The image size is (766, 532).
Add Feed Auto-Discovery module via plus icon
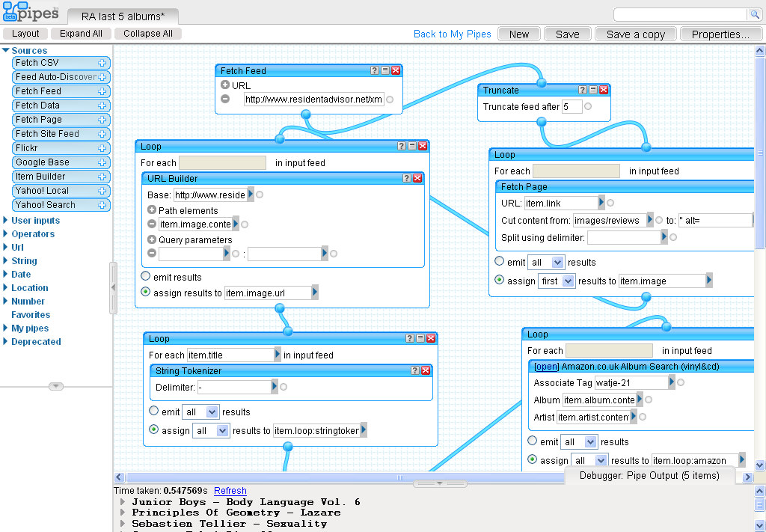tap(102, 77)
